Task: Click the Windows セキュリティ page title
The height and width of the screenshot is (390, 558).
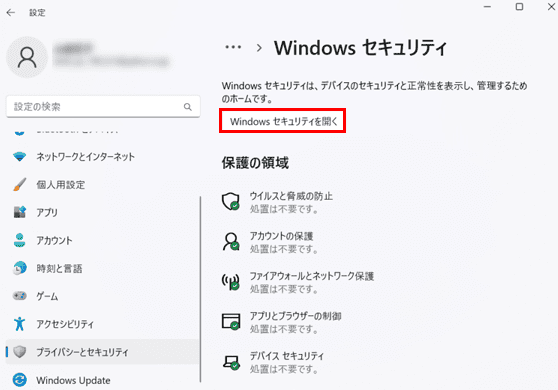Action: point(360,48)
